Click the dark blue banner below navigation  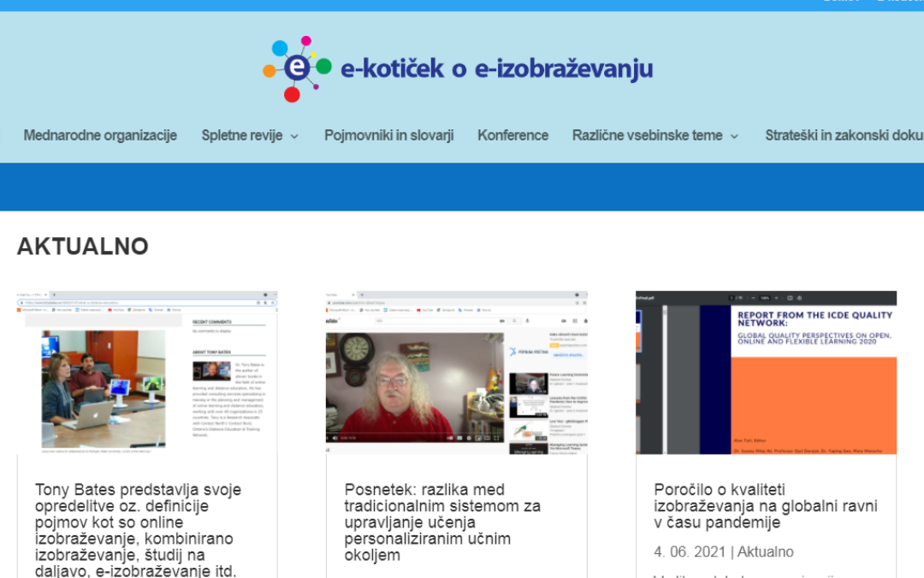(x=462, y=187)
